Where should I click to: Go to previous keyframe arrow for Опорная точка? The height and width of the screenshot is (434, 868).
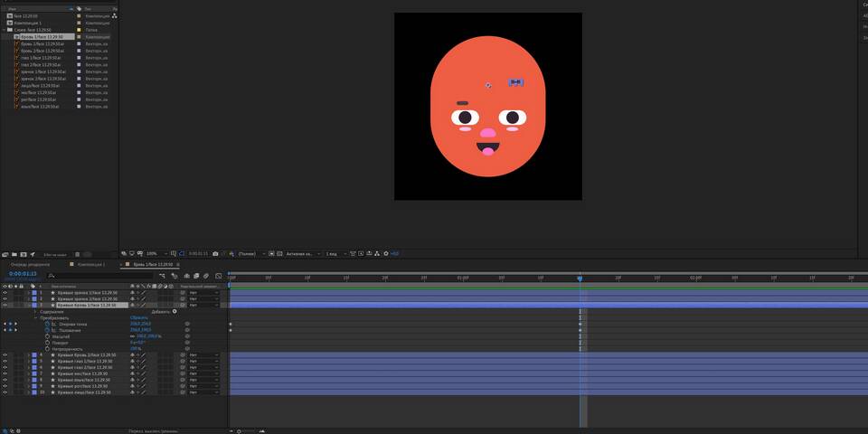(x=5, y=324)
